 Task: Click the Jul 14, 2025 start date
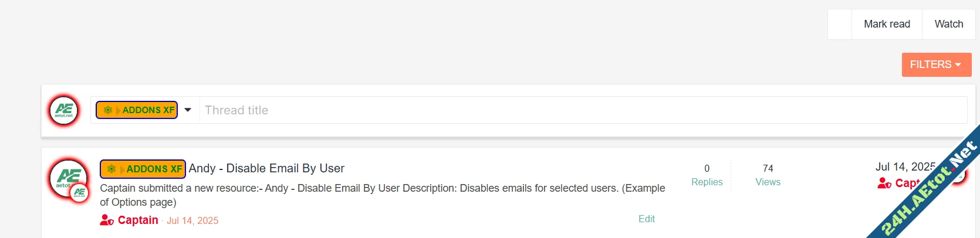(192, 221)
